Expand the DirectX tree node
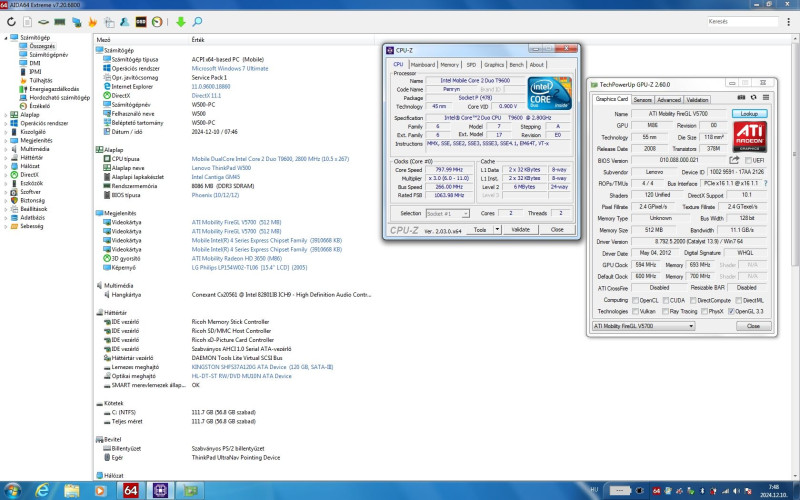 [x=6, y=174]
